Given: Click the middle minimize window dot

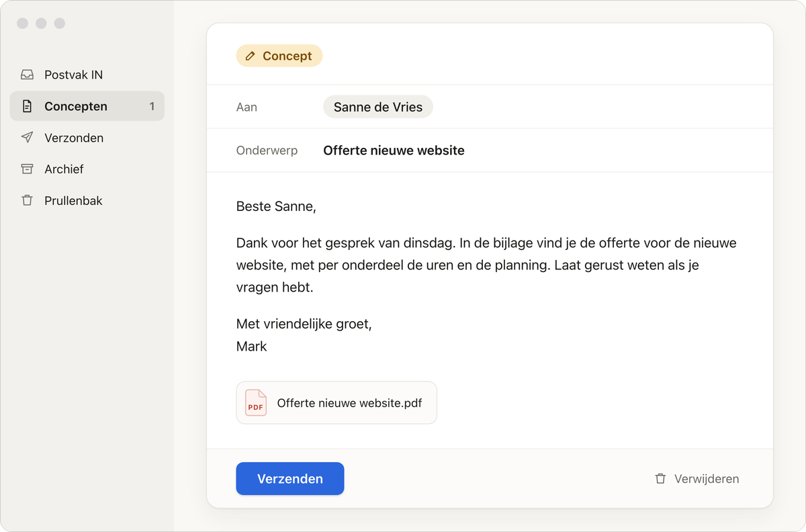Looking at the screenshot, I should [x=41, y=24].
